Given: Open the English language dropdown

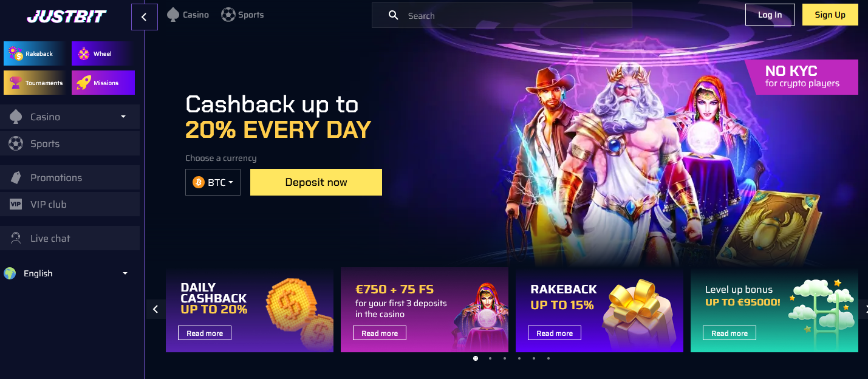Looking at the screenshot, I should point(67,273).
